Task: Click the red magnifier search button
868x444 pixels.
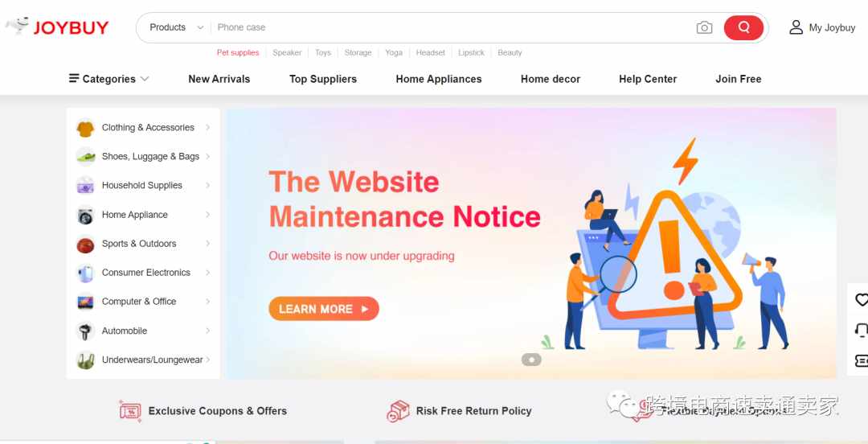Action: coord(743,27)
